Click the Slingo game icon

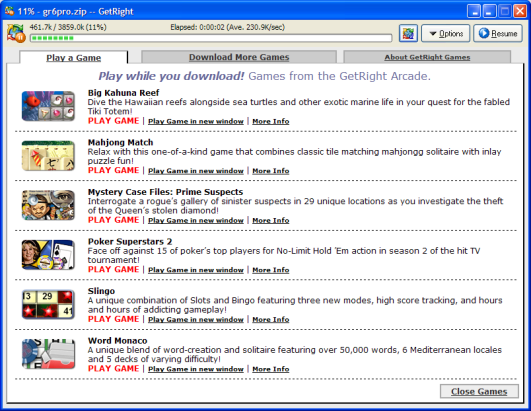coord(48,304)
